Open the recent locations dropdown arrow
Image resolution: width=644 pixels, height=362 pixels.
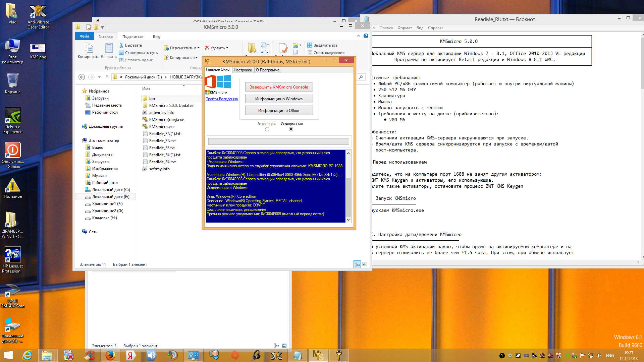pyautogui.click(x=99, y=77)
